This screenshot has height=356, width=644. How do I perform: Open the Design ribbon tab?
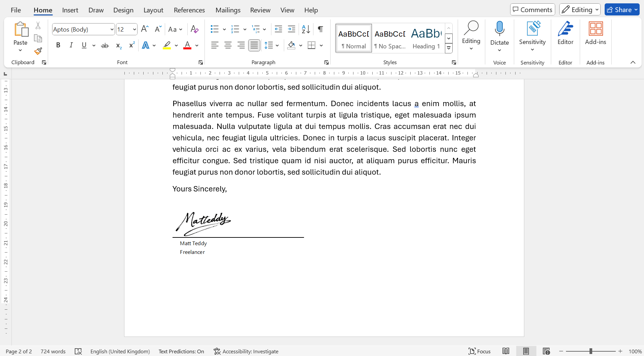[123, 10]
